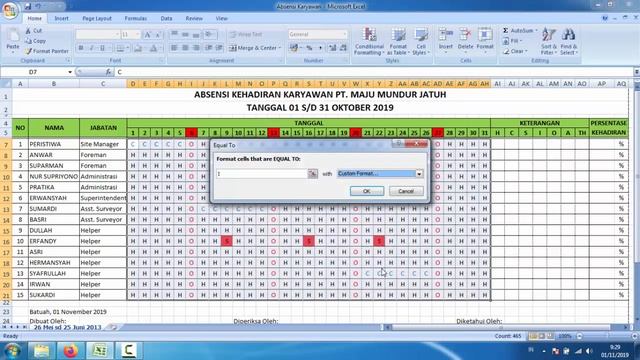This screenshot has height=360, width=640.
Task: Open the Insert tab
Action: point(62,18)
